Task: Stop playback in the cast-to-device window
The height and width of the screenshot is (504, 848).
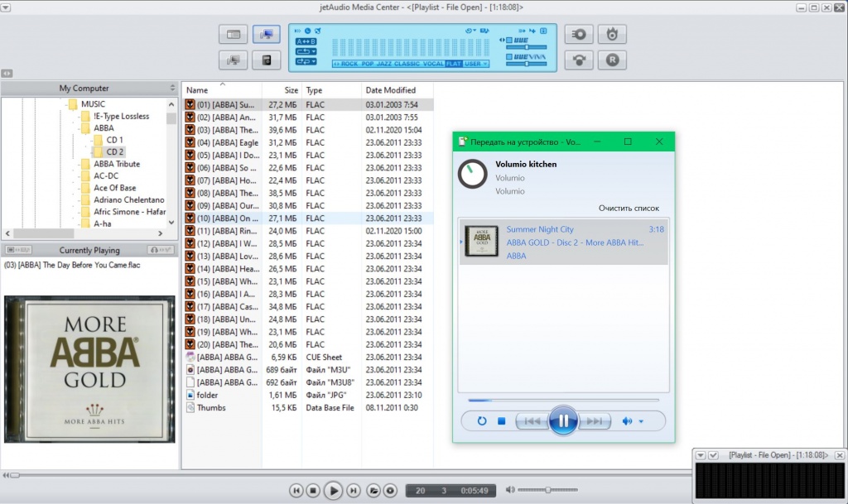Action: pos(501,421)
